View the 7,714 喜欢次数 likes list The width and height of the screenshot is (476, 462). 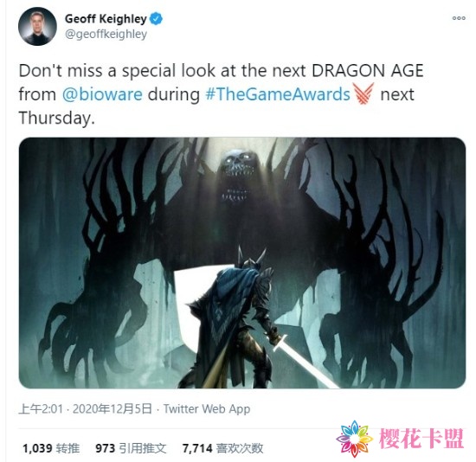(222, 448)
